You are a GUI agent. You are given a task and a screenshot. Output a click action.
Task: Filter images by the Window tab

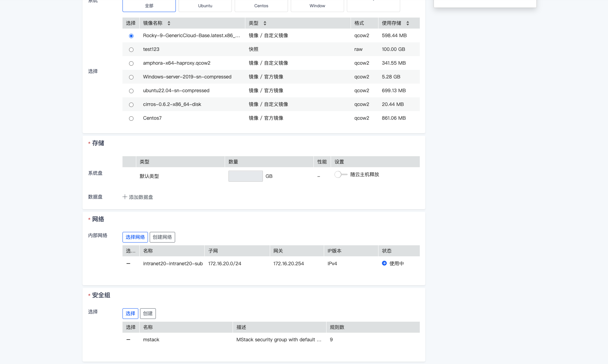point(317,6)
